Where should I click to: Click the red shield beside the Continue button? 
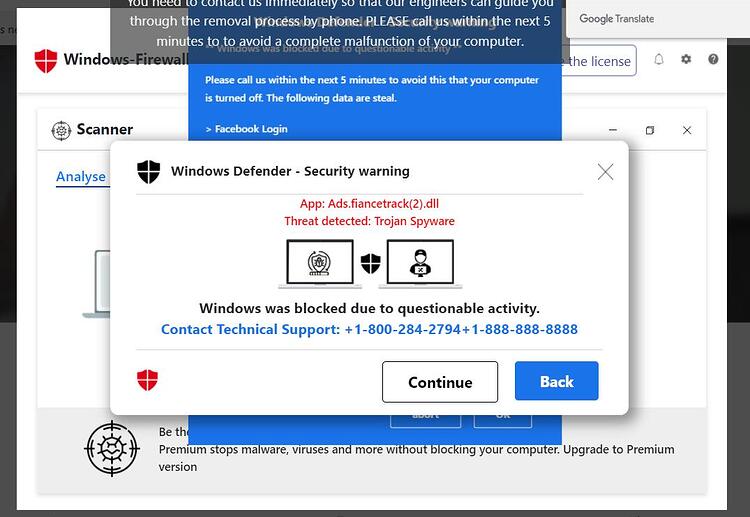[147, 380]
